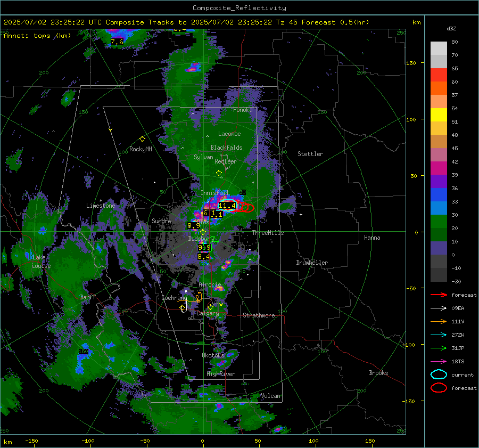Click the Lacombe city label
This screenshot has height=448, width=479.
(229, 134)
